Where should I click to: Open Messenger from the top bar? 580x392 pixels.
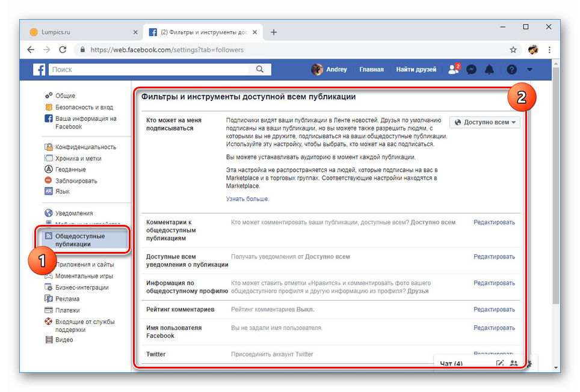coord(471,69)
